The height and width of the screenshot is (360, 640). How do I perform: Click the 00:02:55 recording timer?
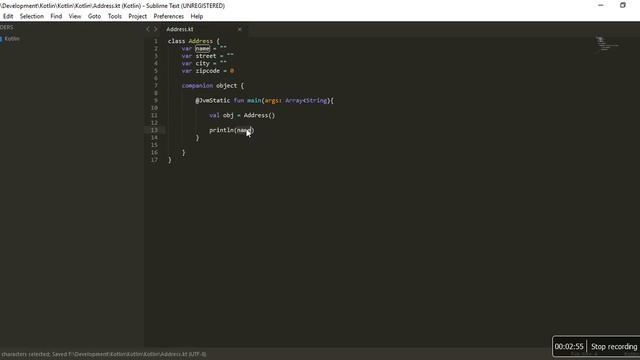click(x=569, y=347)
